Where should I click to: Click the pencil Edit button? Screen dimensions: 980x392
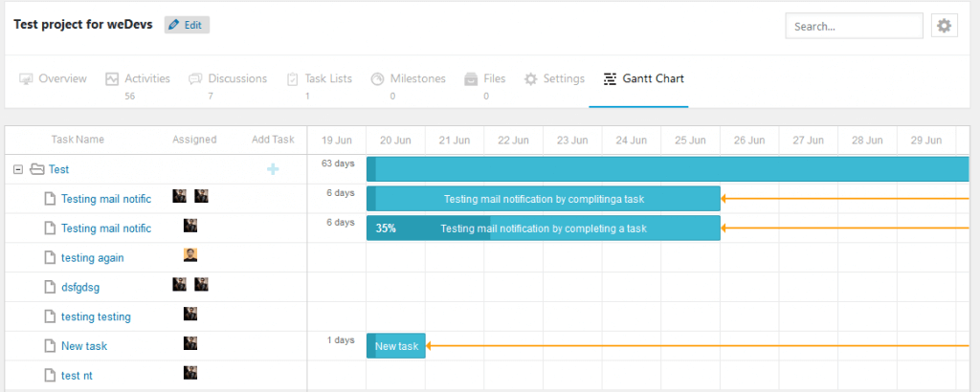pyautogui.click(x=187, y=25)
